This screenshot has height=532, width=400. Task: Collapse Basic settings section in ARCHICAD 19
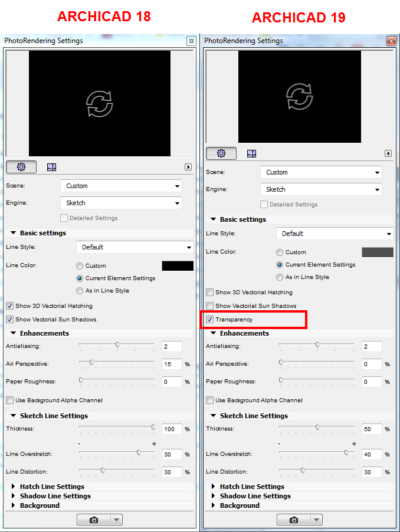214,219
